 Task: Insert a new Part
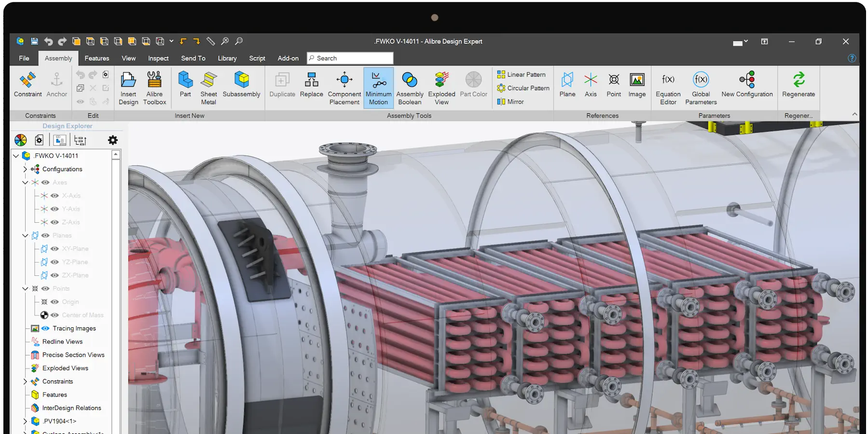185,85
